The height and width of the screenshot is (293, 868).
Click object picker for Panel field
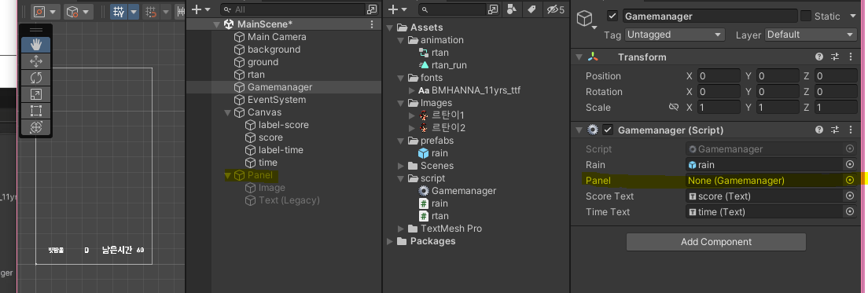[x=850, y=180]
